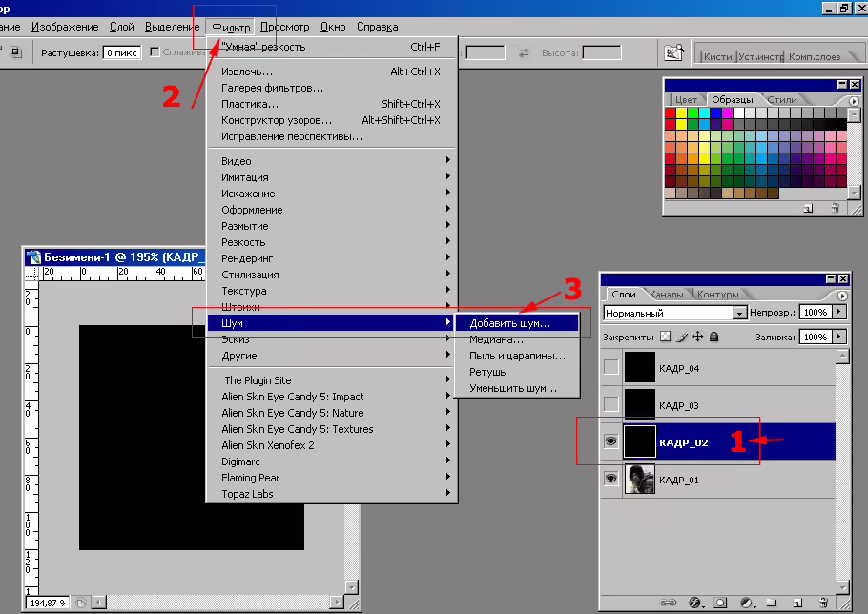The image size is (868, 614).
Task: Open the Слой menu
Action: click(122, 27)
